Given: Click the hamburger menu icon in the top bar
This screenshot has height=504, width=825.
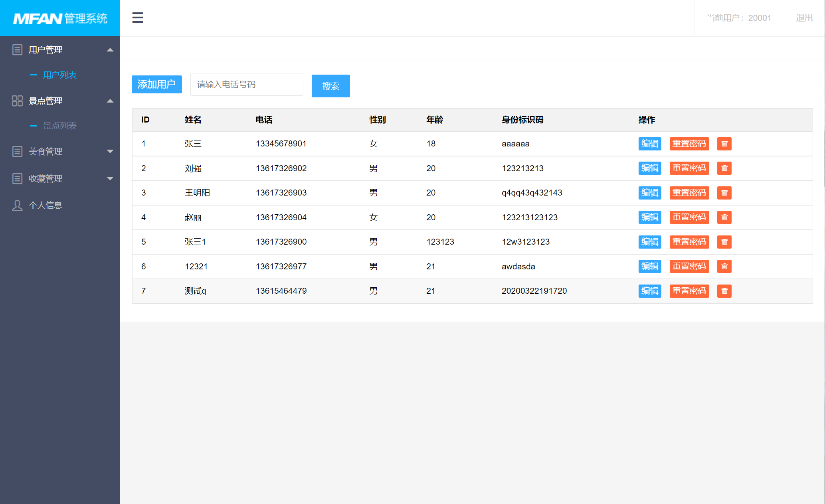Looking at the screenshot, I should coord(137,18).
